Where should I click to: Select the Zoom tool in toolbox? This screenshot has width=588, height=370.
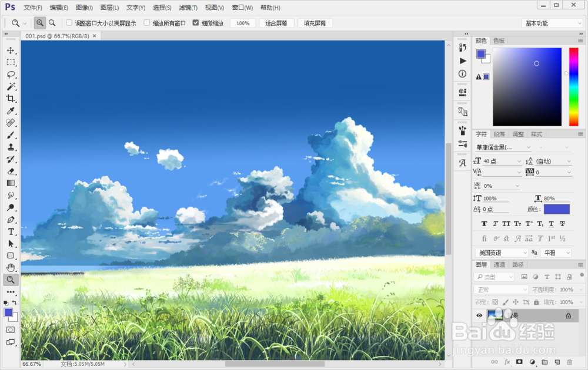tap(11, 280)
